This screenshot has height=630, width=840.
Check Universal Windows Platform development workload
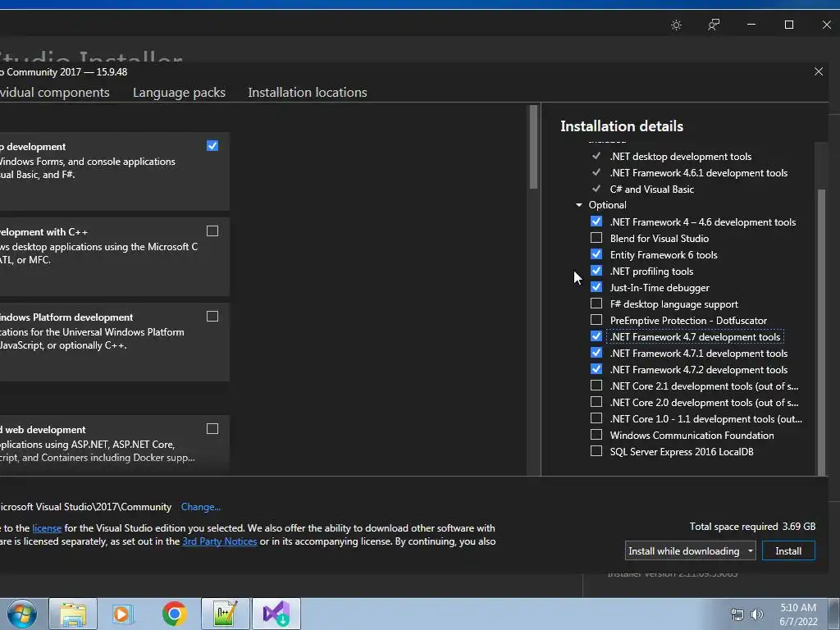click(212, 317)
